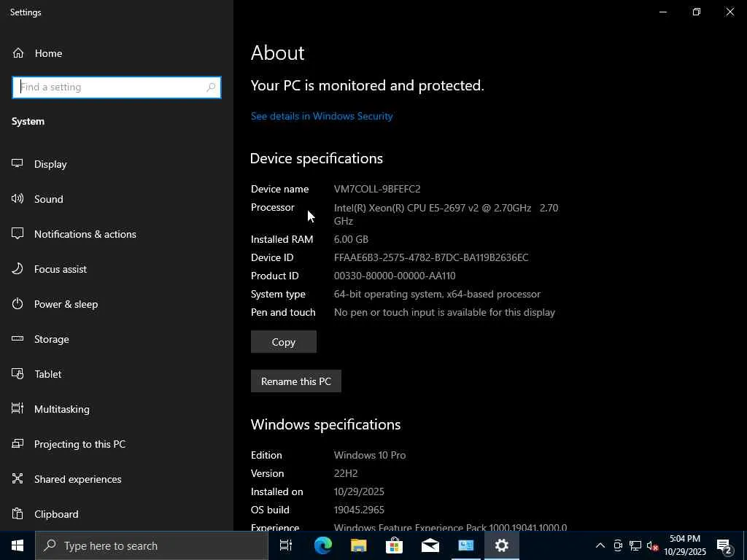Click the Display monitor icon in sidebar
The width and height of the screenshot is (747, 560).
click(18, 164)
